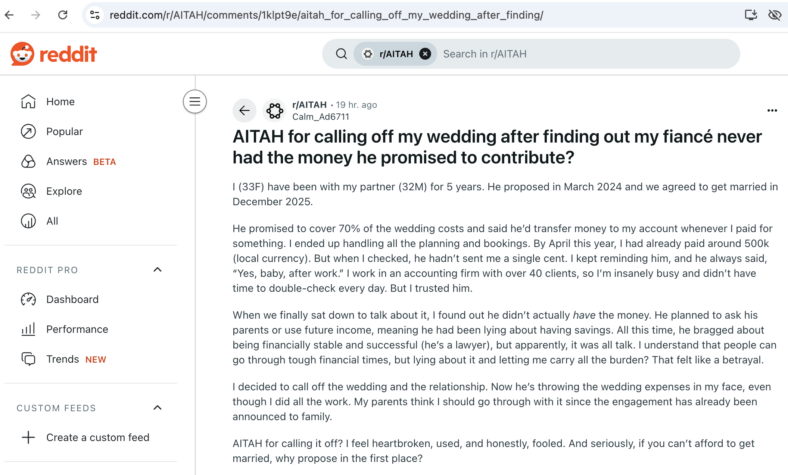Go back from the post
Image resolution: width=788 pixels, height=475 pixels.
[244, 111]
